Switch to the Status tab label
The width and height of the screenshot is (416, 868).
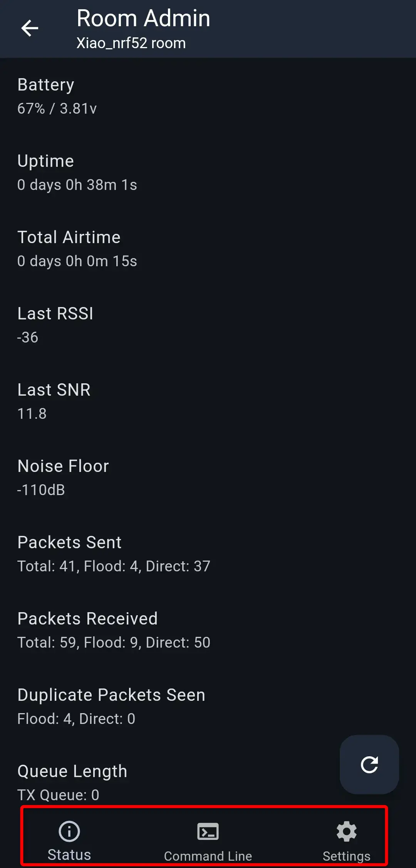coord(69,855)
